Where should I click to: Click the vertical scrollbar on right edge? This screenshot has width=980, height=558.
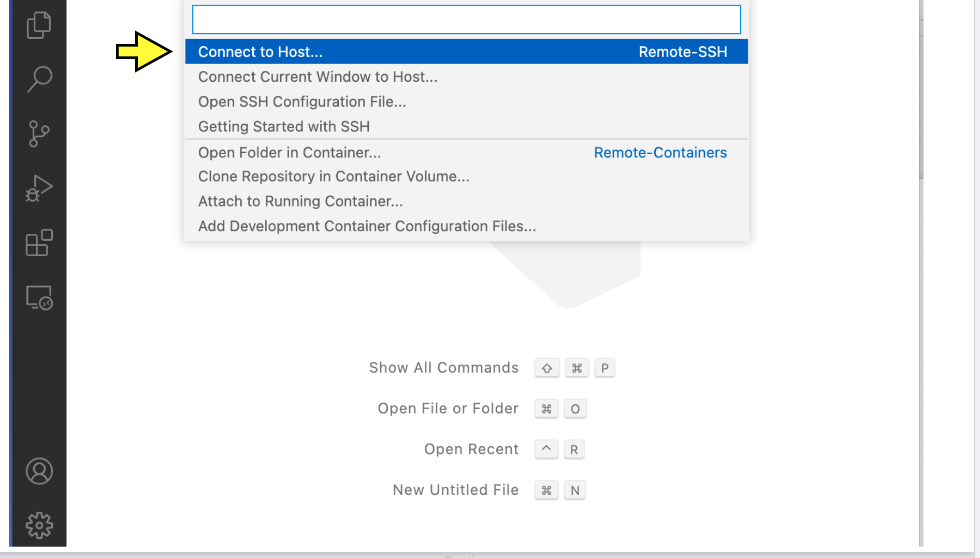(921, 104)
